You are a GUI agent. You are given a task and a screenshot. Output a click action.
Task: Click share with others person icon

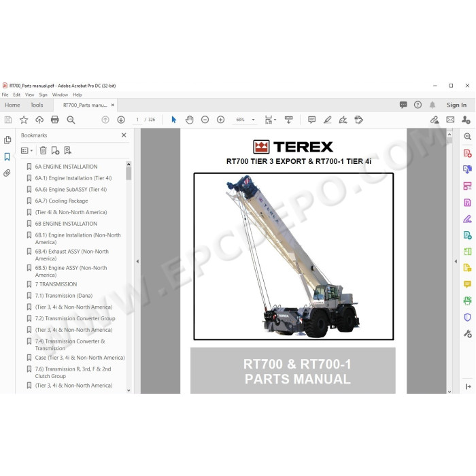[x=466, y=120]
